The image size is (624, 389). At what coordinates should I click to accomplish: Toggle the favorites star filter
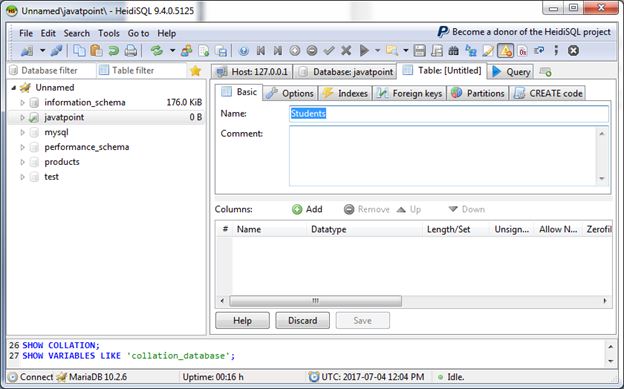pyautogui.click(x=195, y=71)
